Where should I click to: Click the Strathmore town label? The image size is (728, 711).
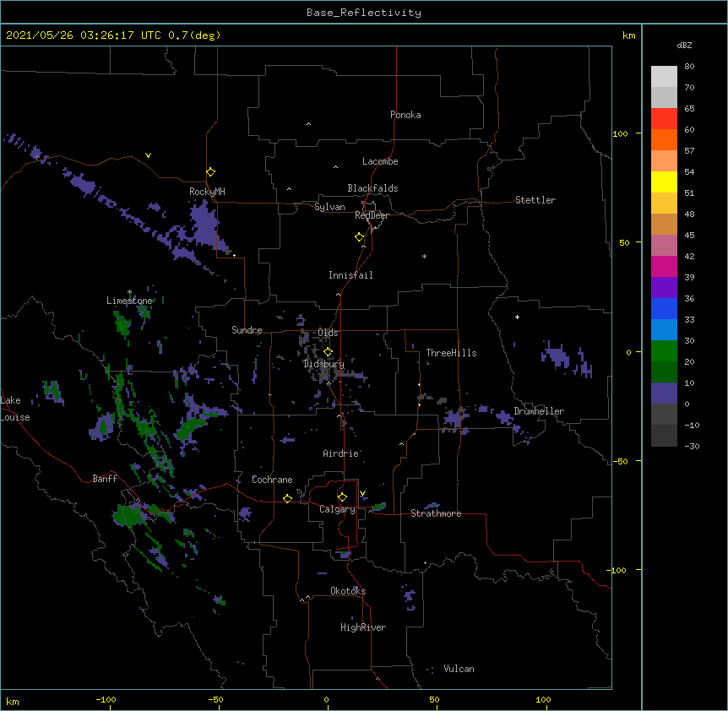(436, 513)
